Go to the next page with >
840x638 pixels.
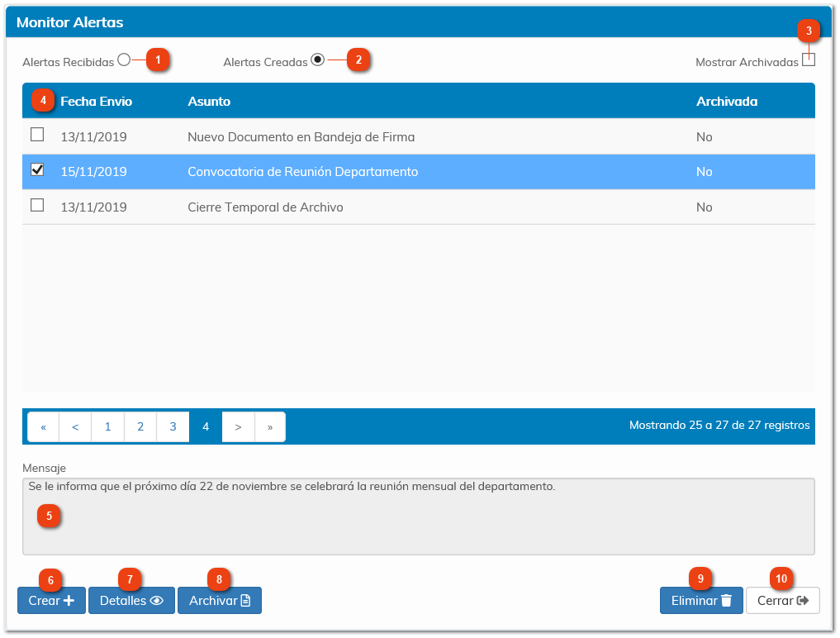tap(239, 427)
